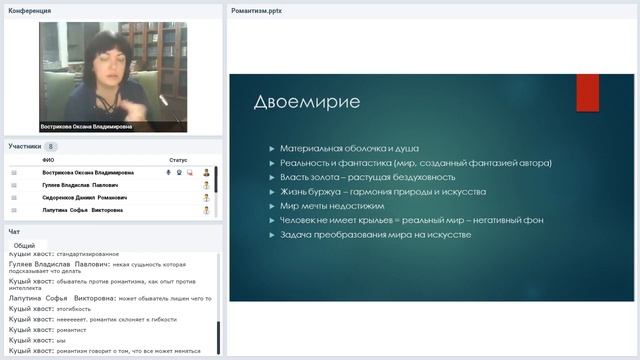Click user avatar icon for Сидоренков Даниил
Image resolution: width=640 pixels, height=360 pixels.
click(x=207, y=198)
